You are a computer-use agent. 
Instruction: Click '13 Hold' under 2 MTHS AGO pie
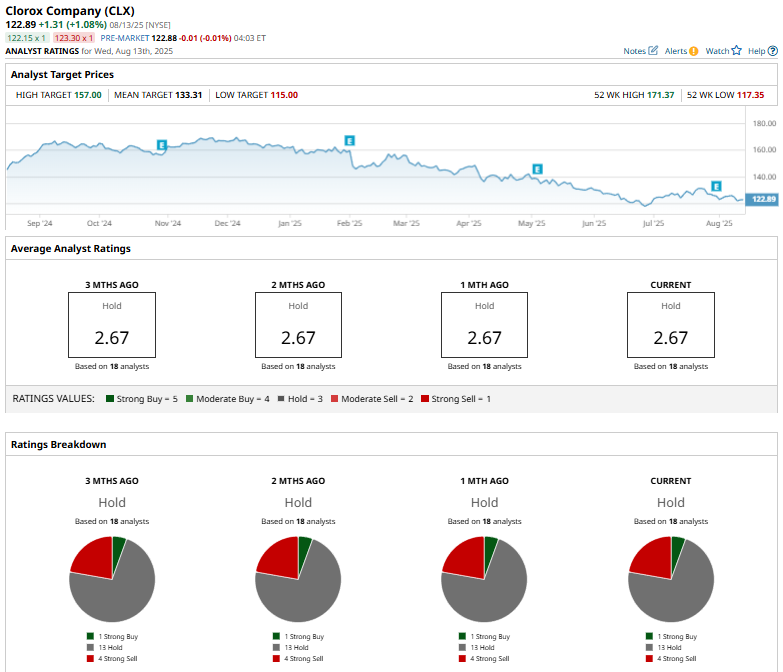coord(297,648)
